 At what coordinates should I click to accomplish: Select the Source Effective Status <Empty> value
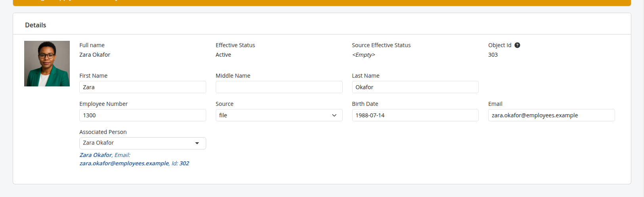coord(364,55)
